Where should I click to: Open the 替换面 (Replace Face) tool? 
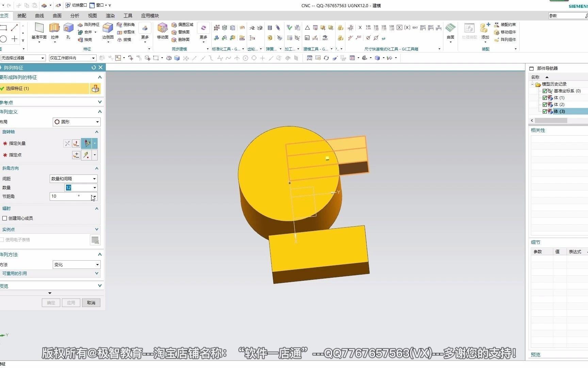click(x=183, y=32)
